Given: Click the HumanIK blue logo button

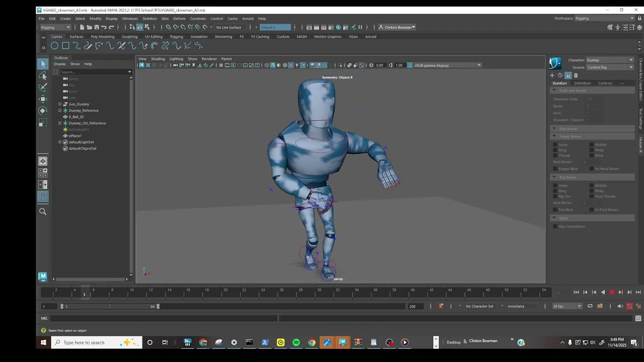Looking at the screenshot, I should [555, 63].
